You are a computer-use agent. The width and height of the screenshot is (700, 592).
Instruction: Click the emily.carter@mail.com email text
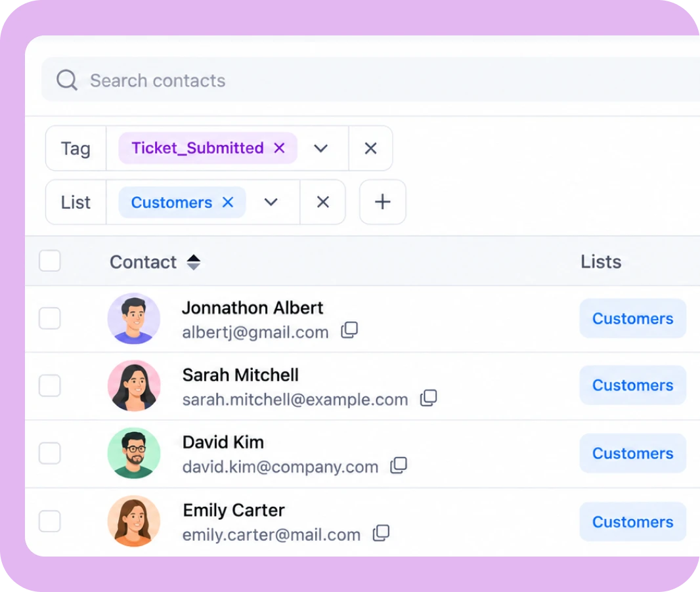(271, 535)
